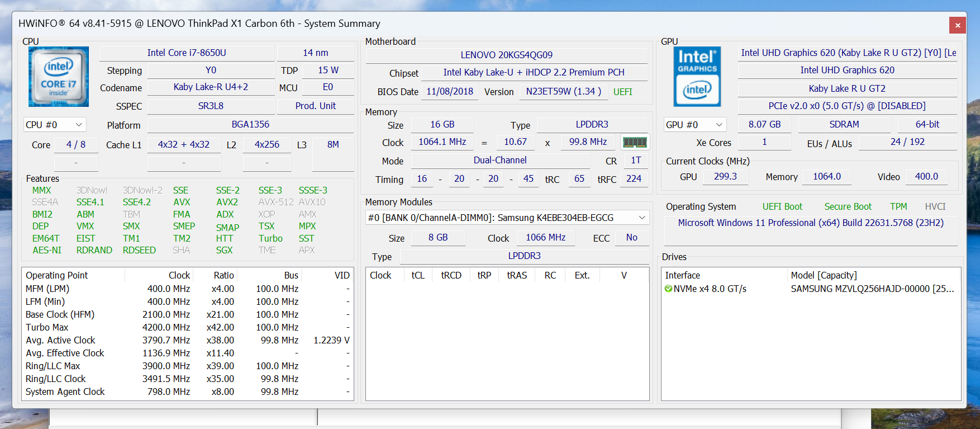Click the 65 tRC timing value
980x429 pixels.
pyautogui.click(x=579, y=179)
